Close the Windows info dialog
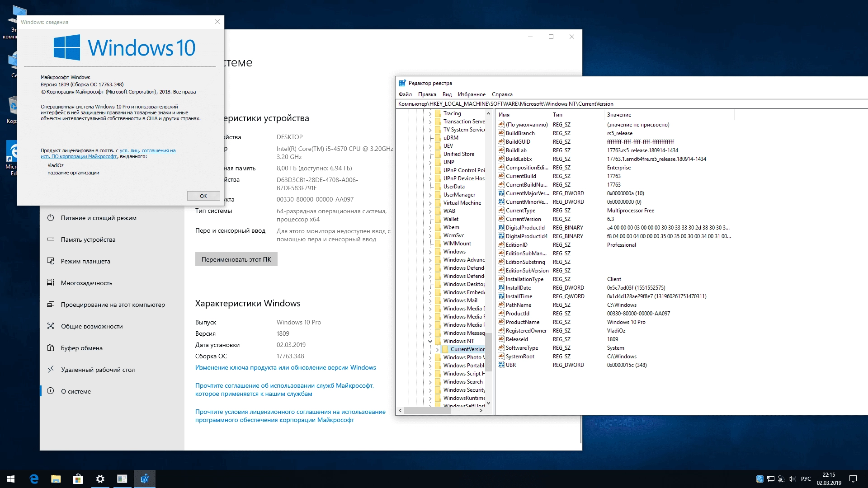Image resolution: width=868 pixels, height=488 pixels. coord(217,22)
